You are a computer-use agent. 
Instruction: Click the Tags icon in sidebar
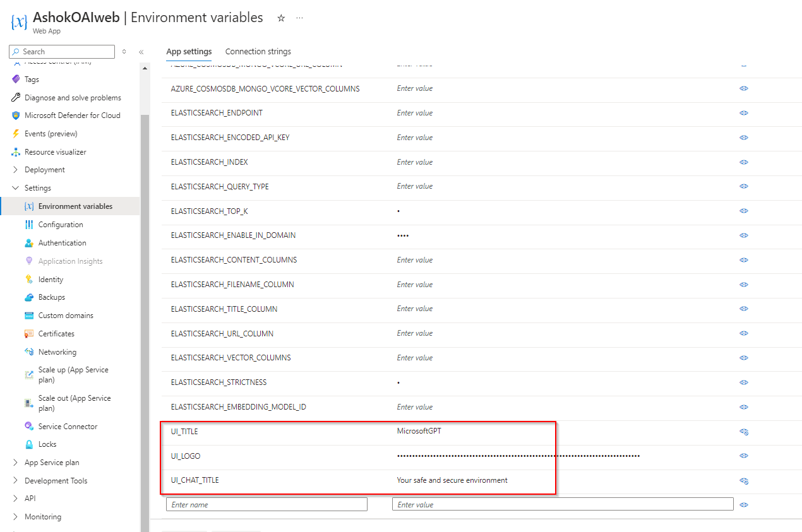16,80
